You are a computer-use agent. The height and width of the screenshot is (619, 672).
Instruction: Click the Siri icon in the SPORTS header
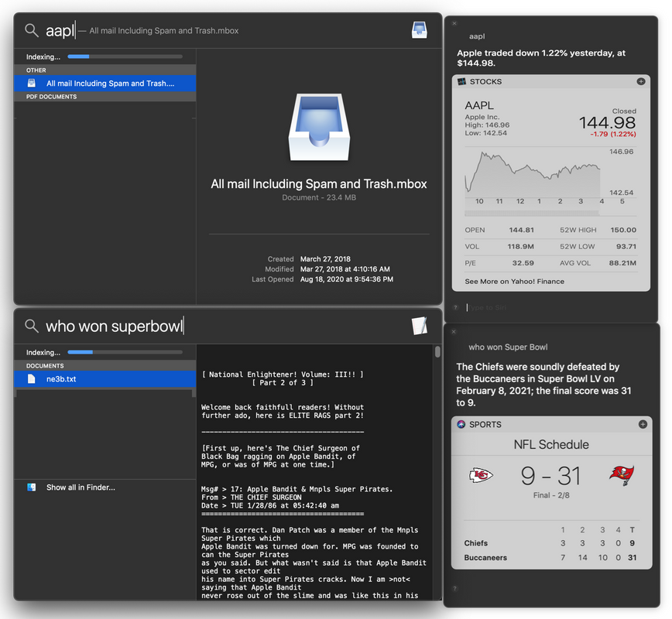tap(461, 424)
